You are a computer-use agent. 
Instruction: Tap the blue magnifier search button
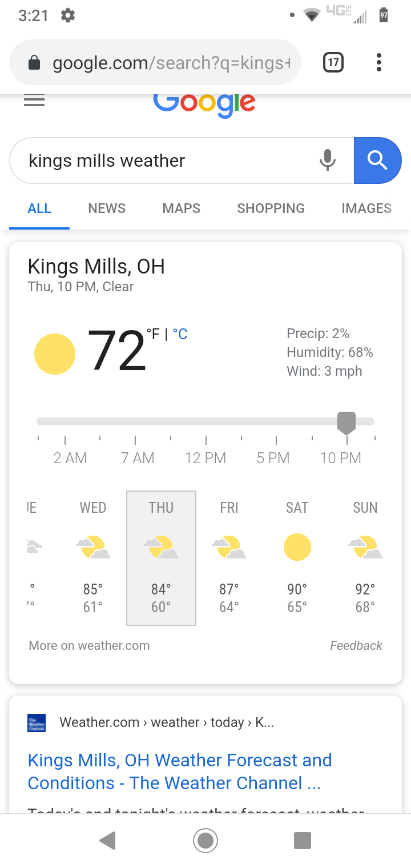[x=377, y=160]
